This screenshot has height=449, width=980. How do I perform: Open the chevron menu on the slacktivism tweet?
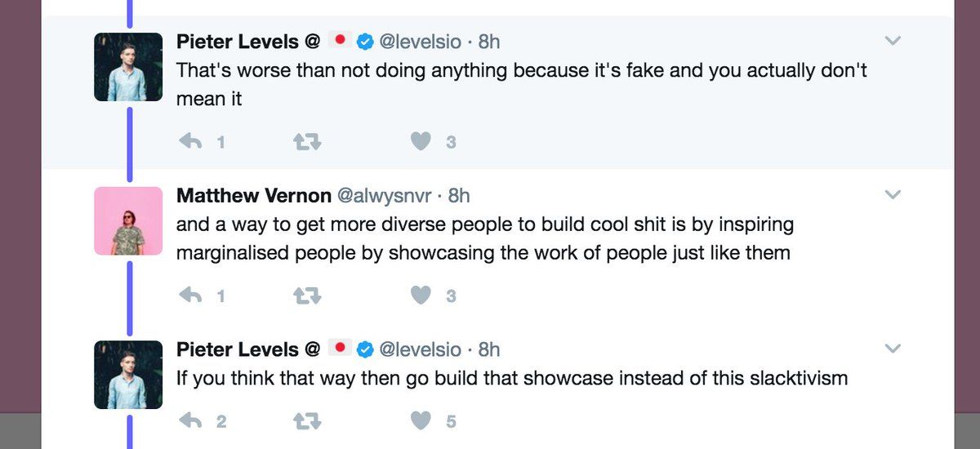tap(893, 349)
